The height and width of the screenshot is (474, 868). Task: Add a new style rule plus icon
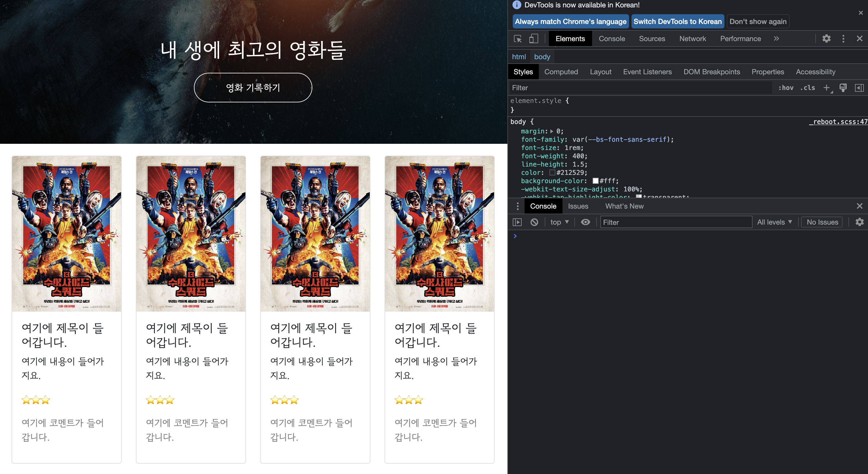tap(827, 88)
